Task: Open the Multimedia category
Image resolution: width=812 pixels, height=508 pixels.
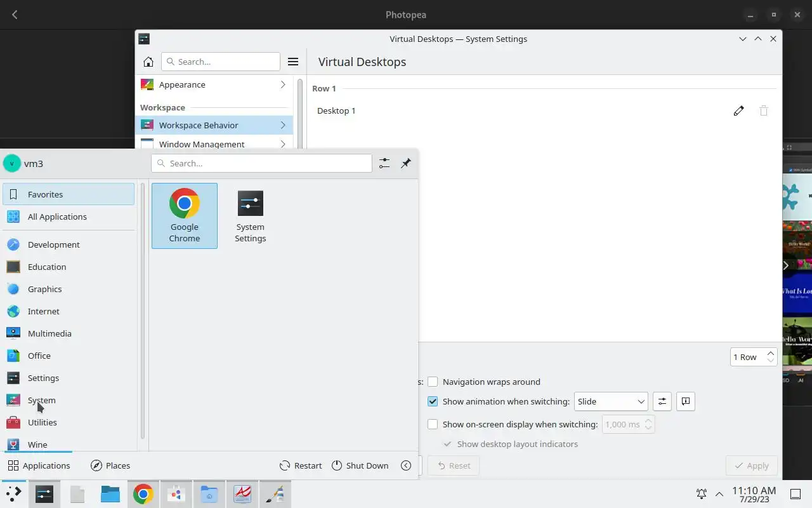Action: tap(69, 333)
